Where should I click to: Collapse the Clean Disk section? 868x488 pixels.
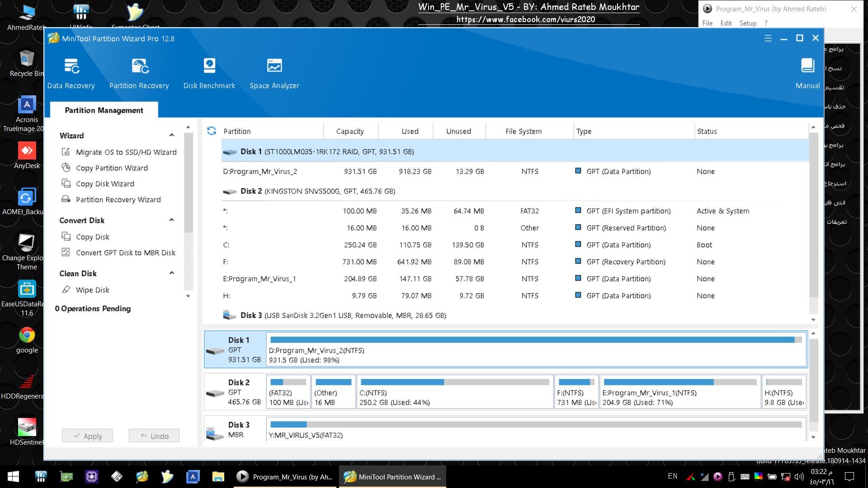pos(171,273)
